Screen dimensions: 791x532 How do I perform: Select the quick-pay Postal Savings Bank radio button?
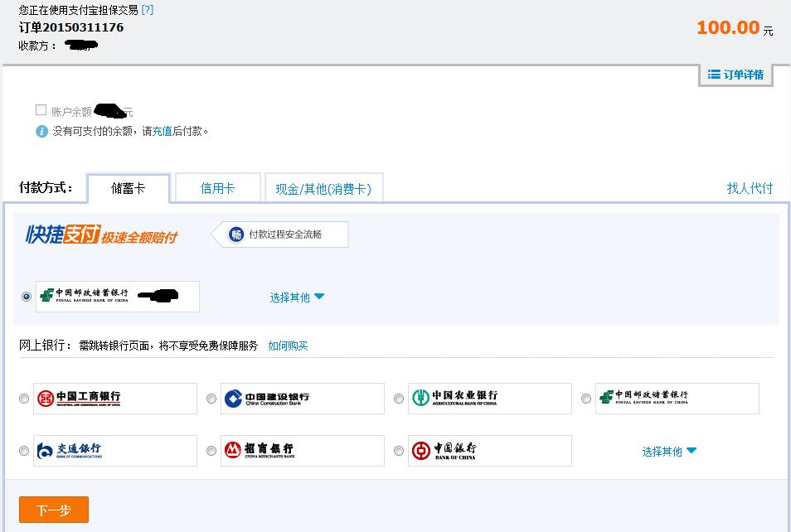(27, 297)
